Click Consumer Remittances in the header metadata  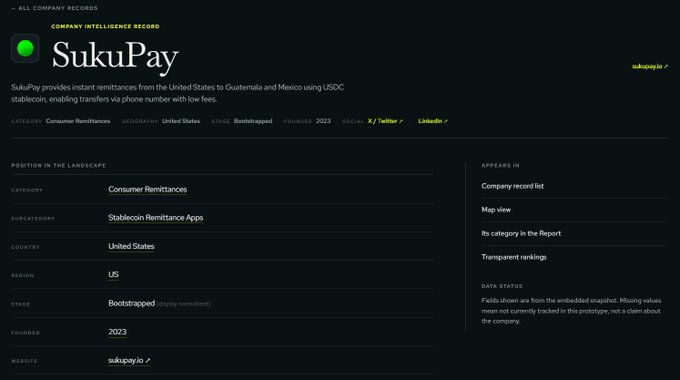78,121
